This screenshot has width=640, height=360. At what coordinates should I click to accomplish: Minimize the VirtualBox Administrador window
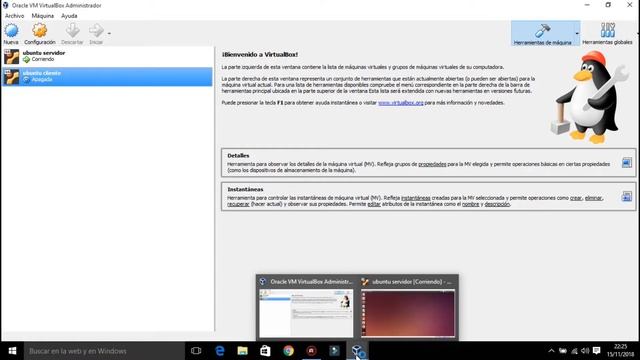tap(587, 5)
